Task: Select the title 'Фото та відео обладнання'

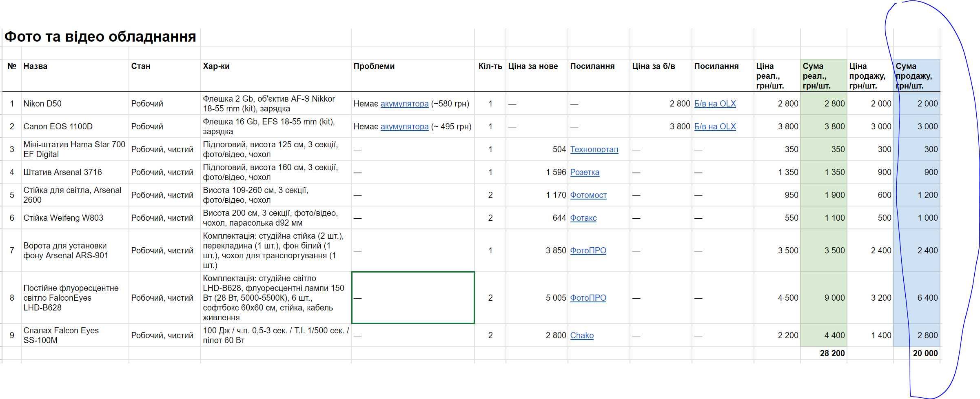Action: (x=100, y=37)
